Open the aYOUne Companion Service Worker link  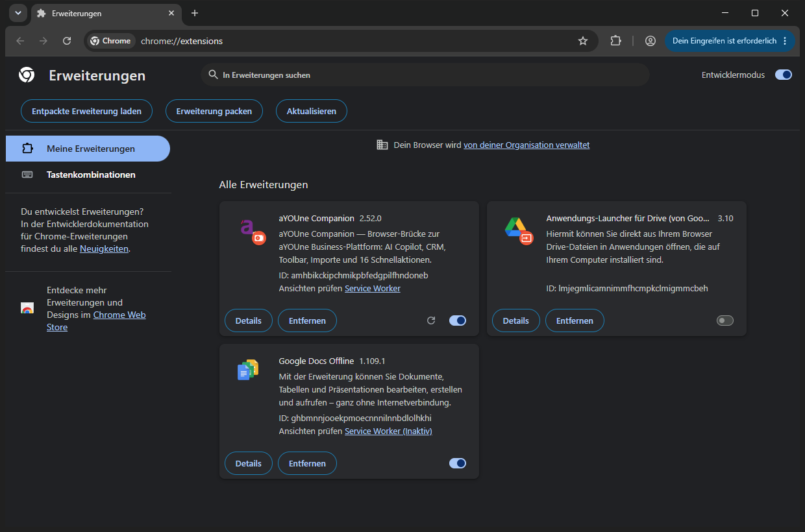(x=373, y=288)
